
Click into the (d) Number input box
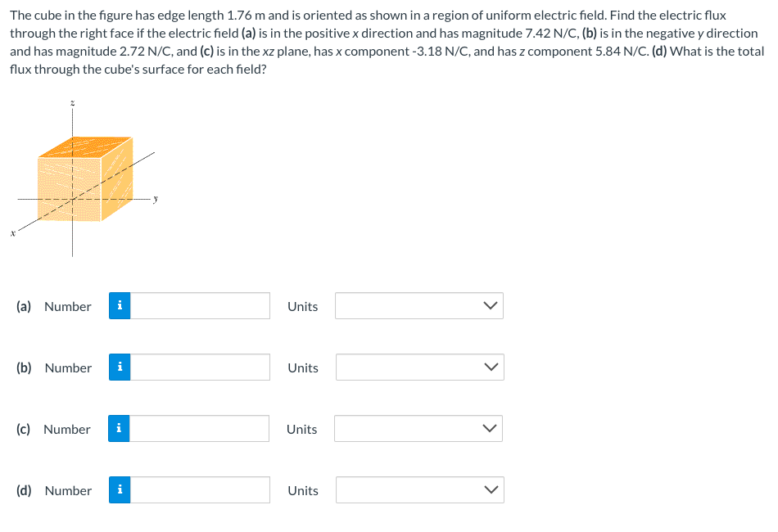coord(200,490)
